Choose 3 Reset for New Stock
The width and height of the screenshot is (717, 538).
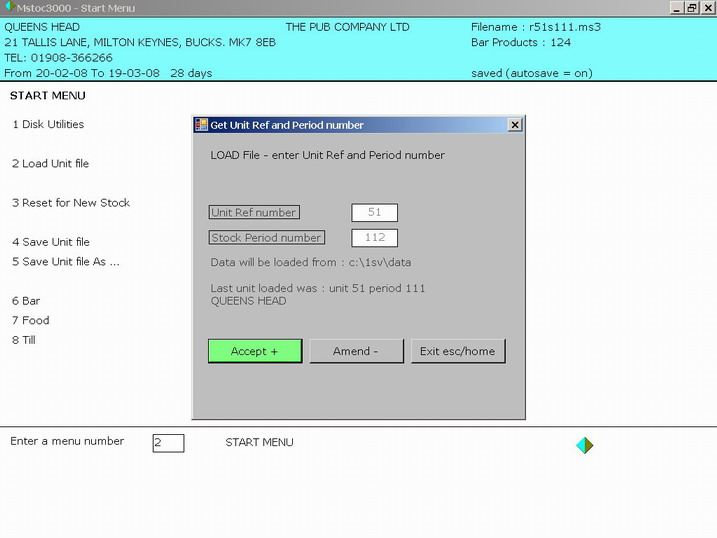[x=71, y=203]
